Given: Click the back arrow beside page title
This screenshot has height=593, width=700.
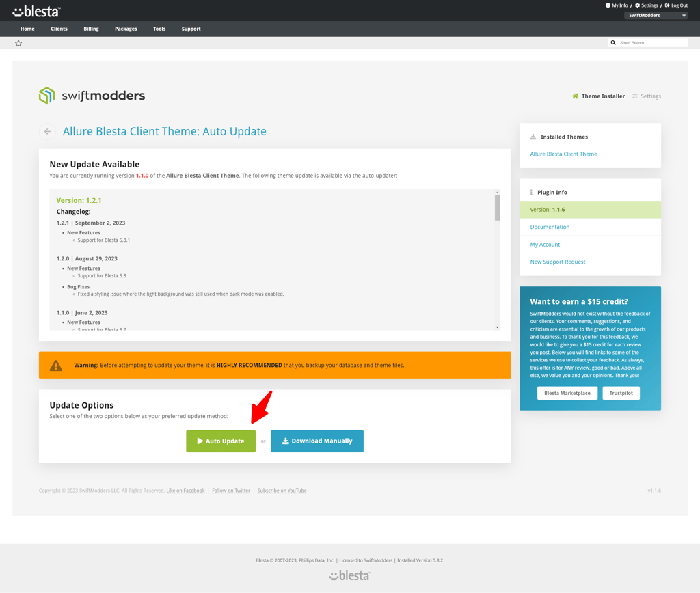Looking at the screenshot, I should [47, 131].
